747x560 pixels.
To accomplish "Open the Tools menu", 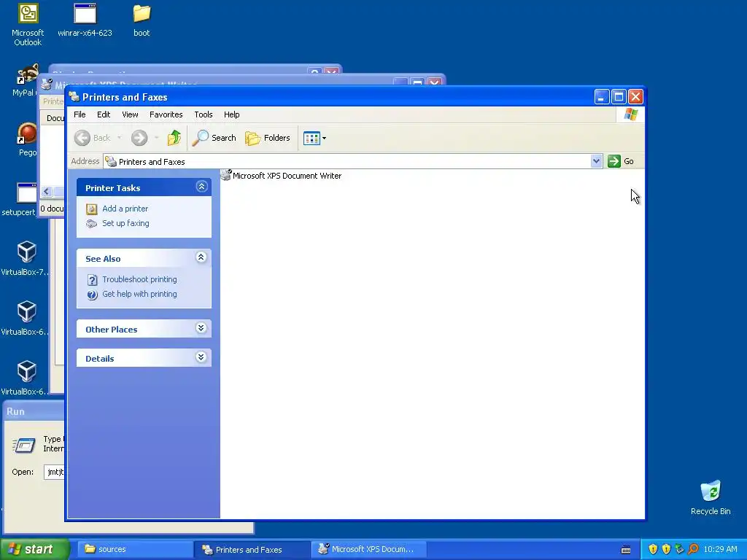I will pos(203,114).
